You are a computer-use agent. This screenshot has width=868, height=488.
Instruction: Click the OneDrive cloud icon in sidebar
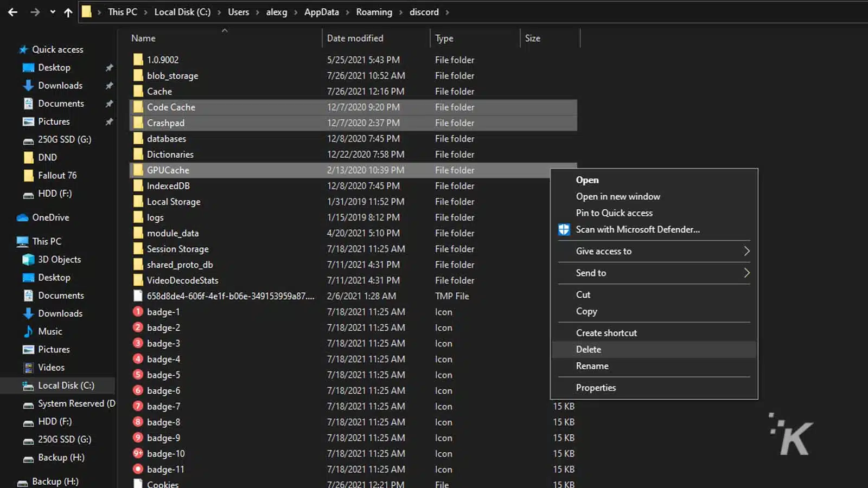(22, 217)
